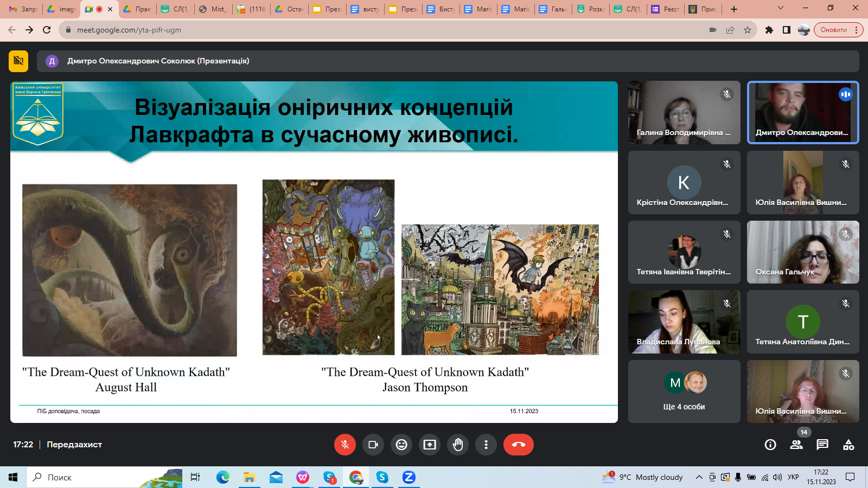
Task: Click the present screen icon
Action: [430, 445]
